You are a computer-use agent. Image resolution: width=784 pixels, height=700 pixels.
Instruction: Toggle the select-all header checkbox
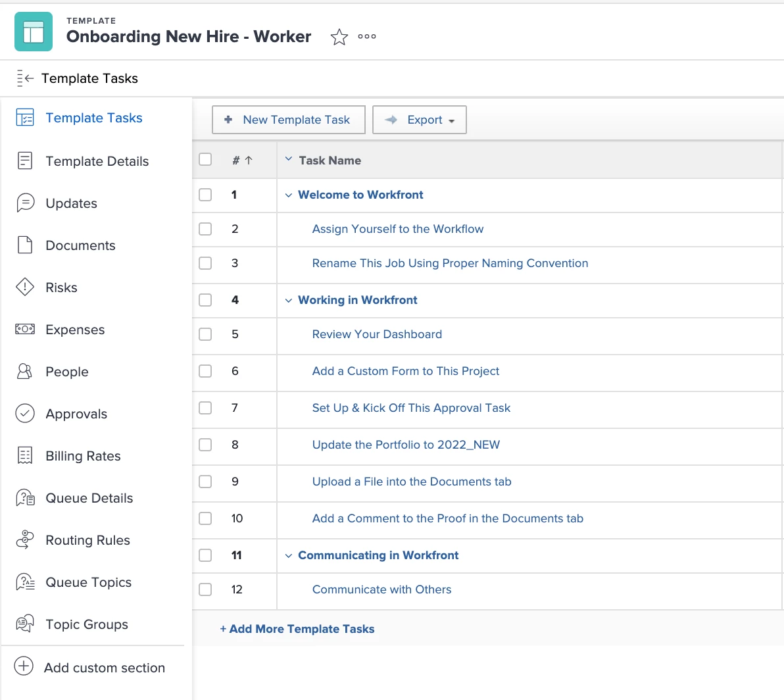205,159
